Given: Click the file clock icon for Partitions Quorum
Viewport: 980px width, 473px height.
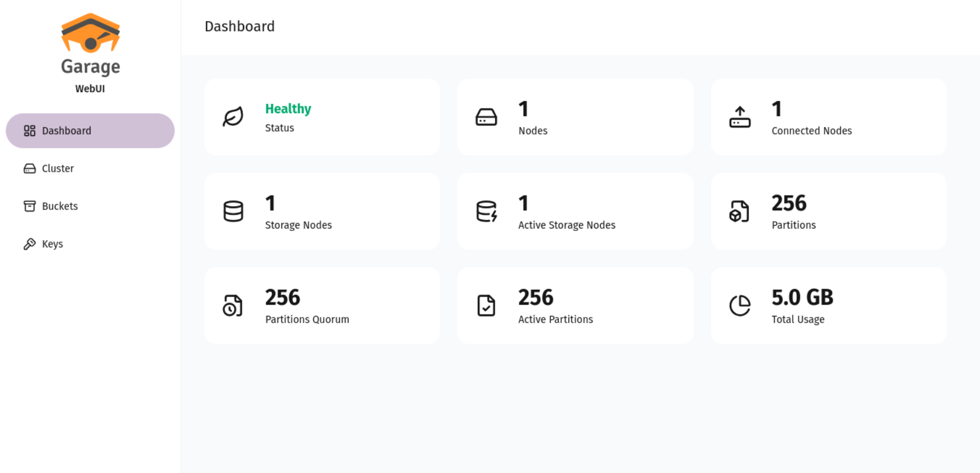Looking at the screenshot, I should [233, 305].
